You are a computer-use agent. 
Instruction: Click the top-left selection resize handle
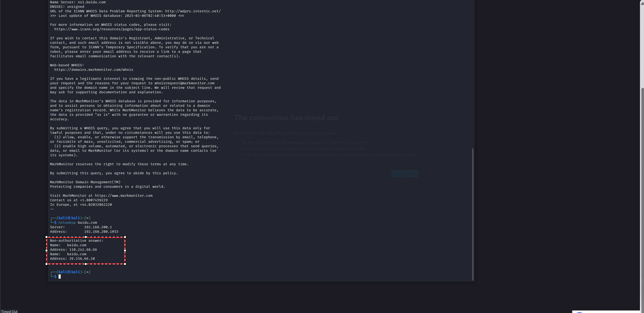coord(46,237)
